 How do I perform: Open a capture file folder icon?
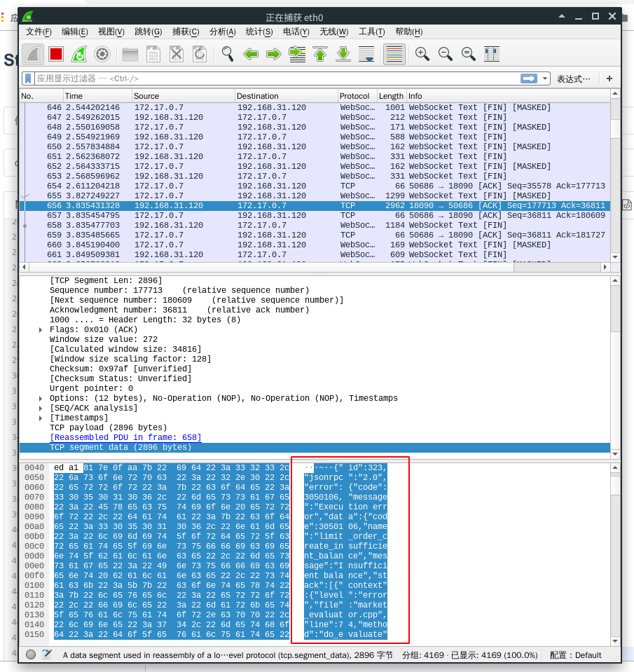coord(130,55)
